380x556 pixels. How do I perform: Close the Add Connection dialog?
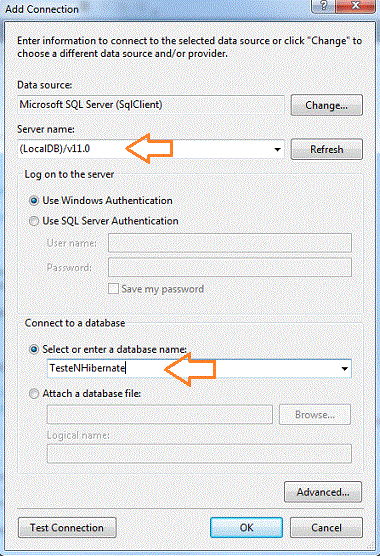[x=354, y=6]
